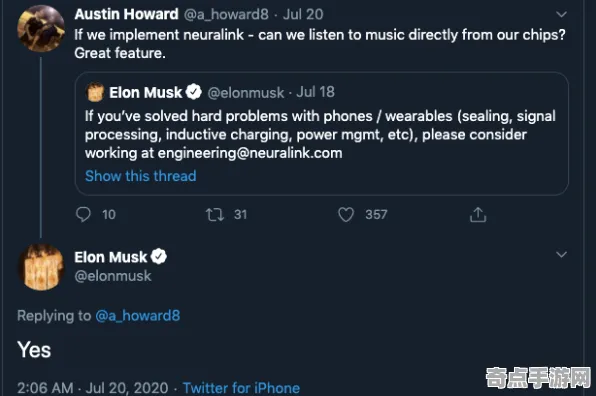Reply to Austin Howard's tweet

point(83,214)
